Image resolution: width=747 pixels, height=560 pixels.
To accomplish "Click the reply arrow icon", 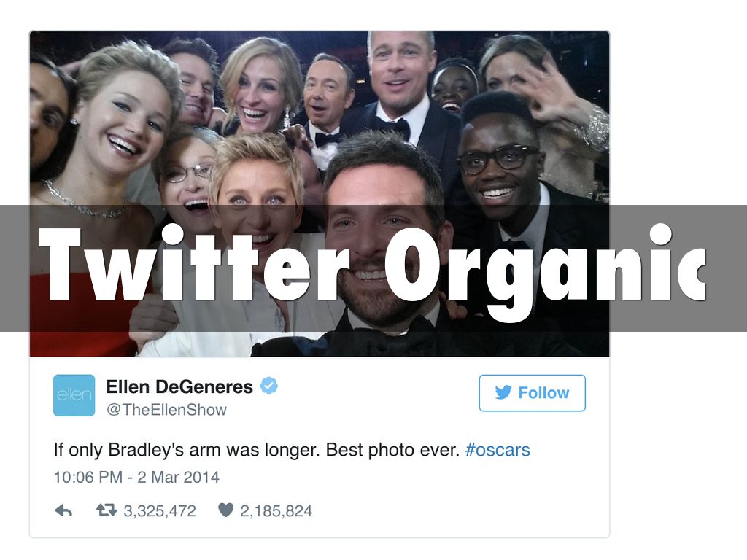I will (63, 511).
